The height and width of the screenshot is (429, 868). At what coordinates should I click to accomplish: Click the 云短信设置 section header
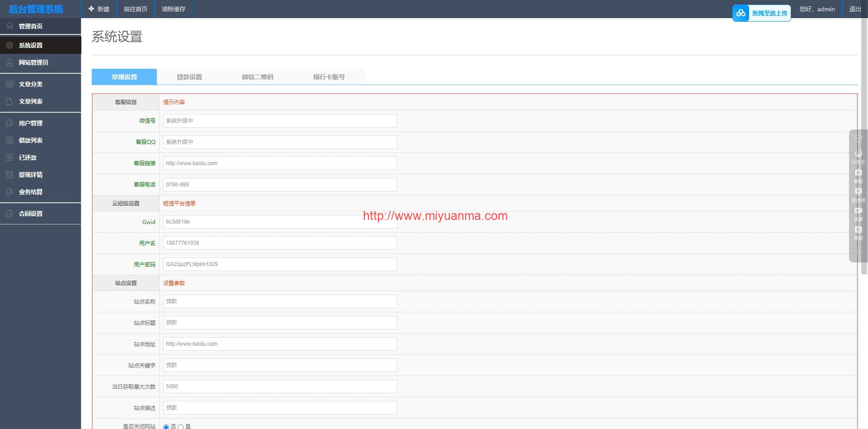[126, 204]
